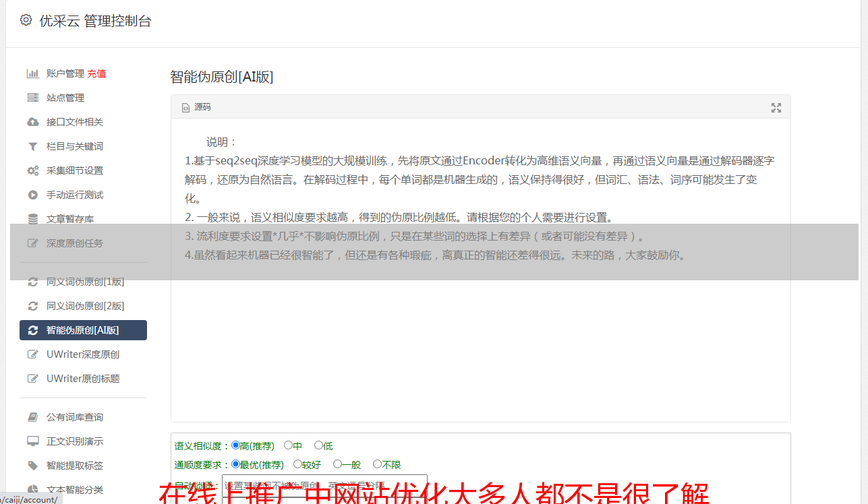Expand the editor to fullscreen
Viewport: 868px width, 504px height.
pyautogui.click(x=776, y=108)
